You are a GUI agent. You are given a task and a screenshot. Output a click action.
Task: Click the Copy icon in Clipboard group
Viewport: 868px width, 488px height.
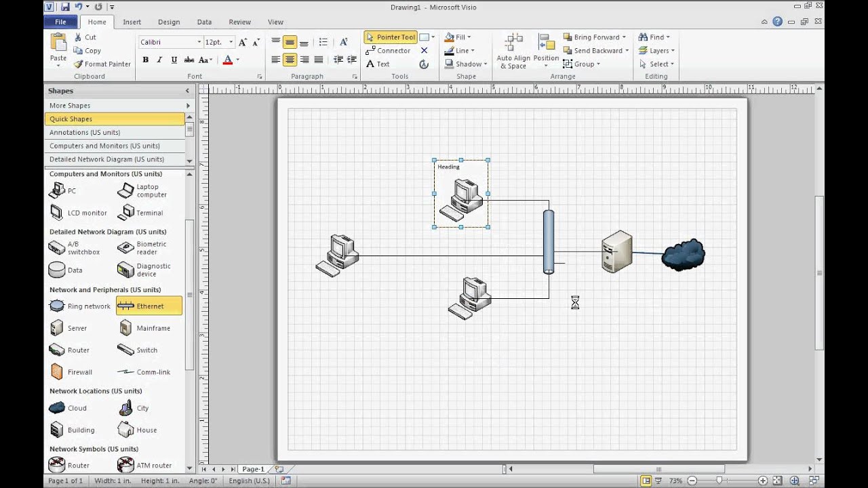(78, 50)
